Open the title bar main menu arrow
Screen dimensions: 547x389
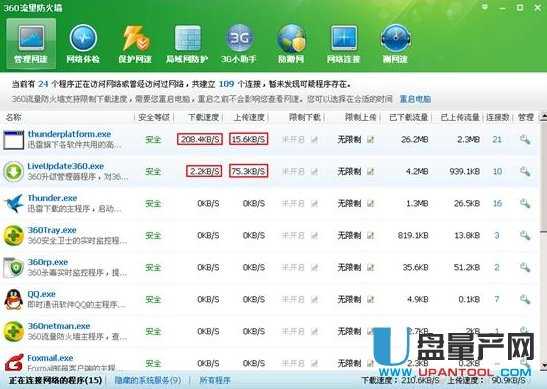click(x=485, y=7)
